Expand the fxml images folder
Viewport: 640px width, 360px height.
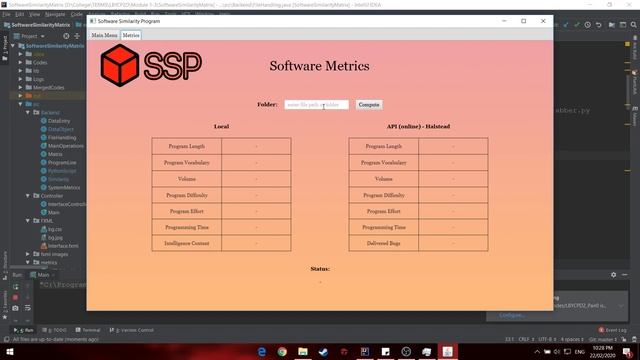[28, 254]
